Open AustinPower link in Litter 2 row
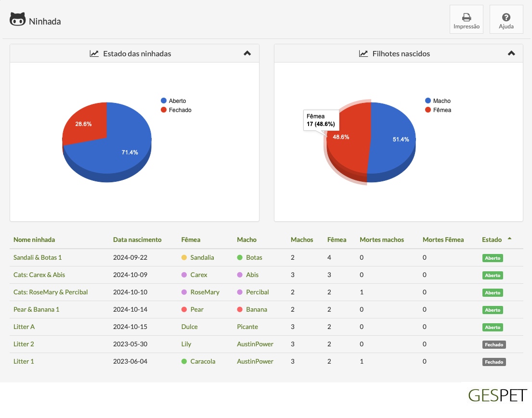Image resolution: width=532 pixels, height=418 pixels. point(255,344)
